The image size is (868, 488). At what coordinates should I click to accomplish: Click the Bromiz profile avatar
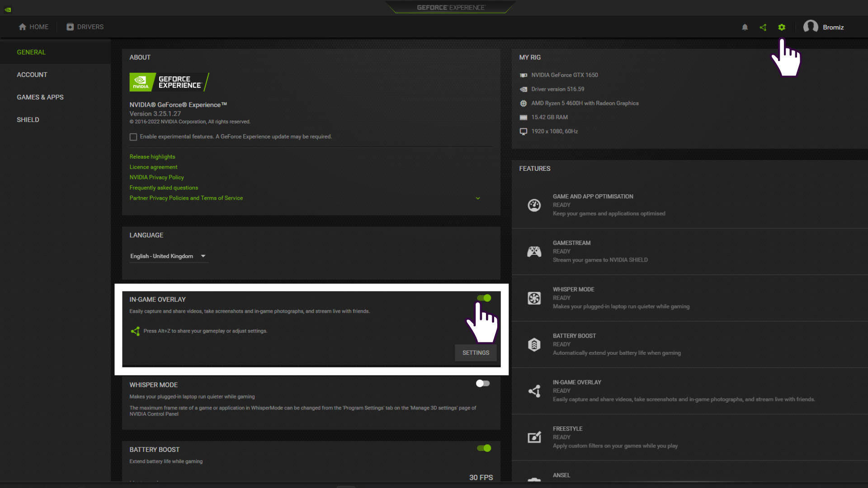click(x=810, y=27)
